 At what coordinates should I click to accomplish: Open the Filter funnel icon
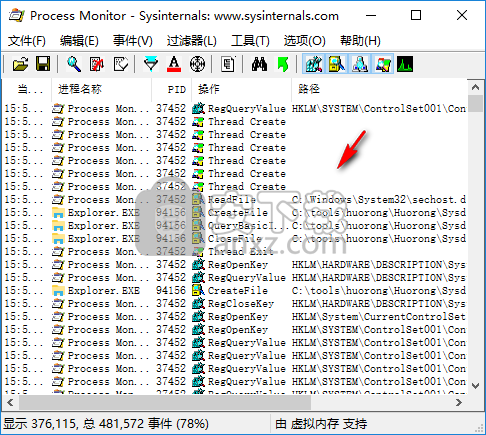[151, 64]
